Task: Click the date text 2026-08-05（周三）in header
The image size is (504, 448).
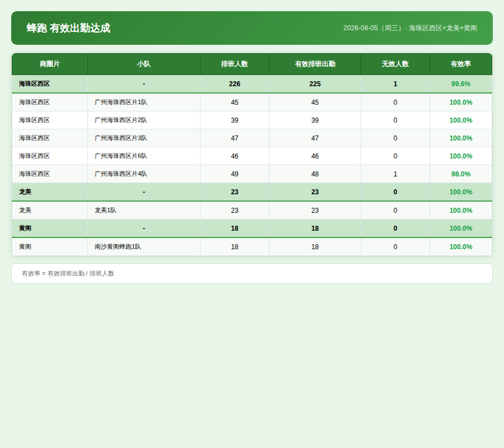Action: pyautogui.click(x=373, y=28)
